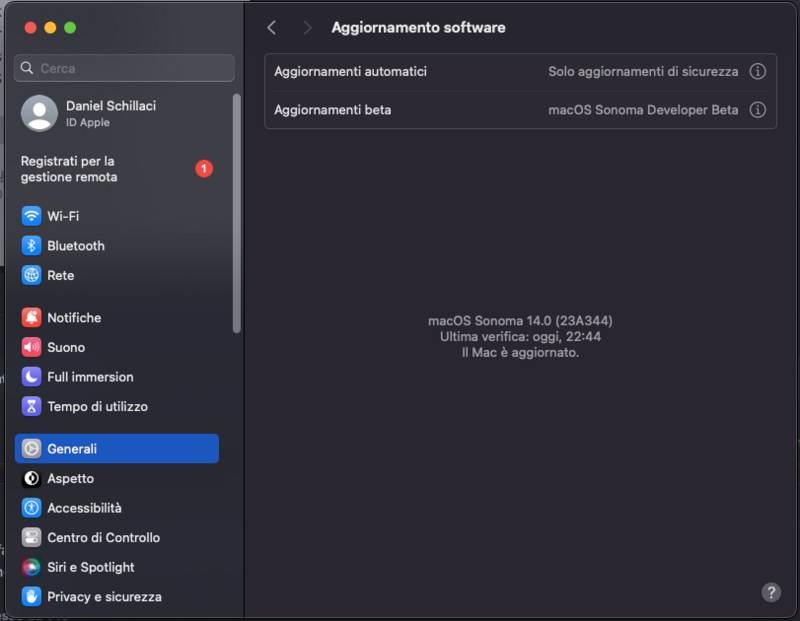Open Notifiche preferences
The image size is (800, 621).
click(x=71, y=317)
